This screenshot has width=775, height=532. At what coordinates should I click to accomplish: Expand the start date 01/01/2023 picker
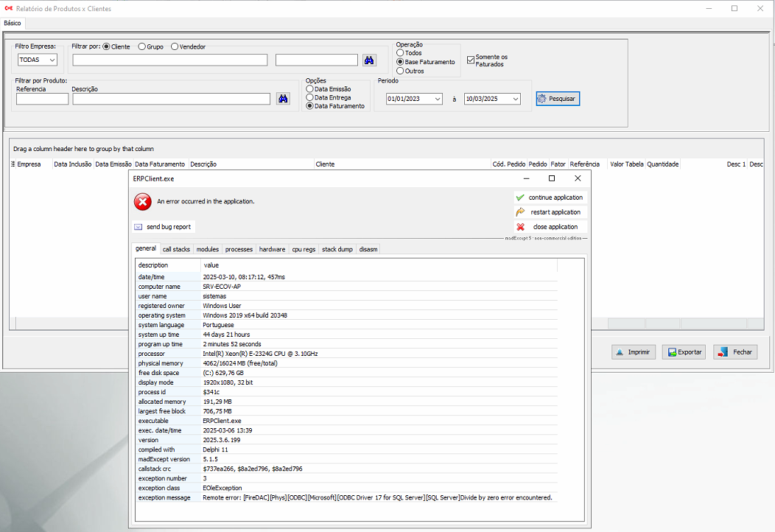[438, 99]
